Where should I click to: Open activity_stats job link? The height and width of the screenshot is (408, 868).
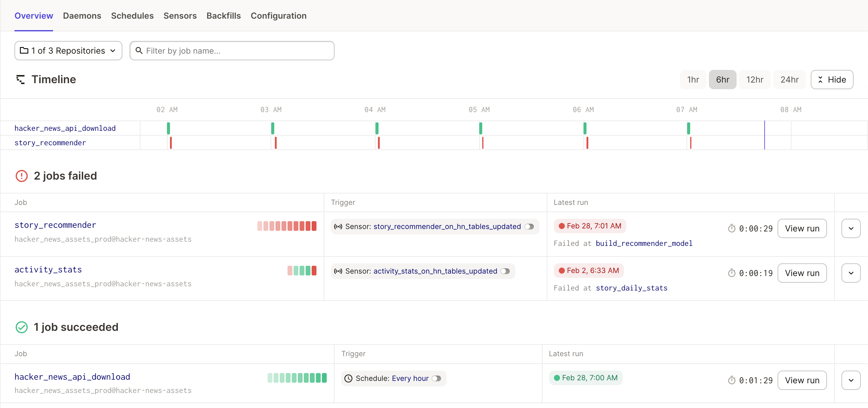48,269
